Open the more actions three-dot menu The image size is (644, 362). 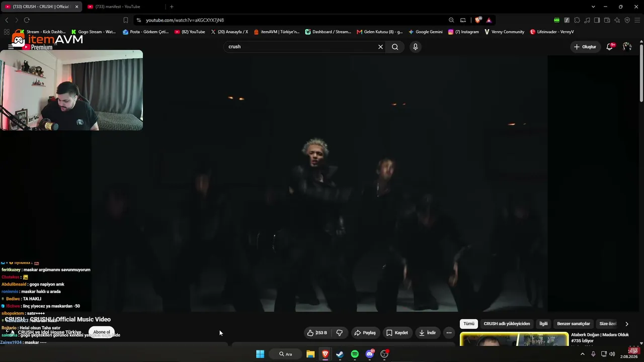tap(449, 333)
